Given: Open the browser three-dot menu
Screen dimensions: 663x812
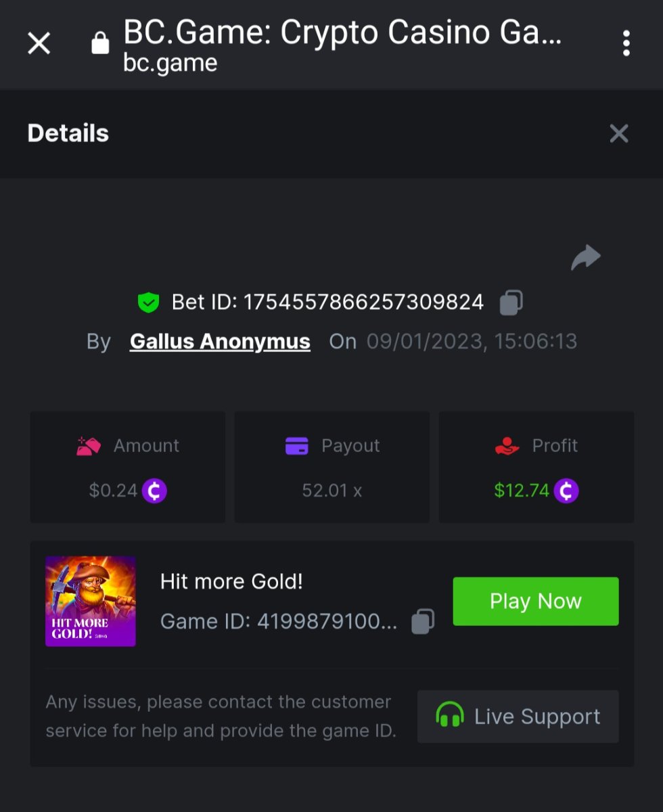Looking at the screenshot, I should (626, 44).
